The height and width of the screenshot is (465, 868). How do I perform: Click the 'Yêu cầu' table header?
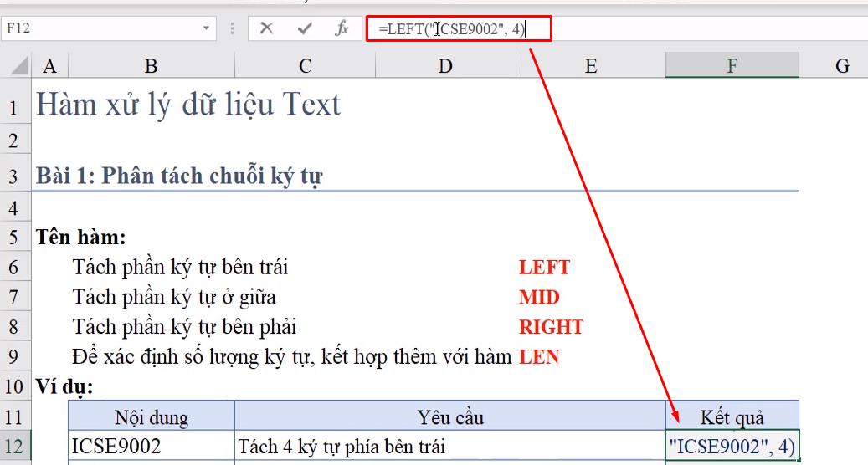pos(450,416)
